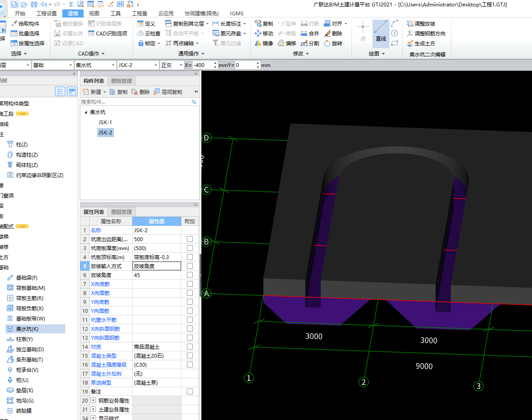Viewport: 532px width, 420px height.
Task: Increase the X offset value stepper
Action: [215, 63]
